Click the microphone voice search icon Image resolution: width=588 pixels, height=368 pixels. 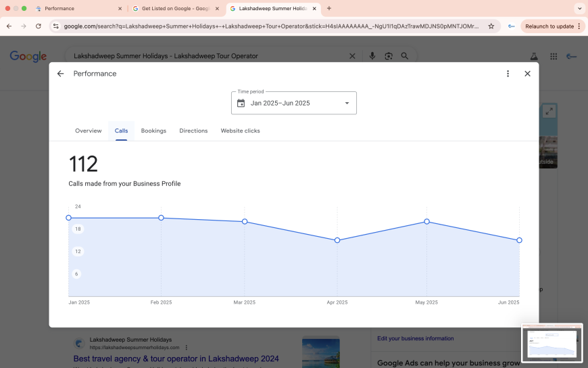pyautogui.click(x=372, y=56)
